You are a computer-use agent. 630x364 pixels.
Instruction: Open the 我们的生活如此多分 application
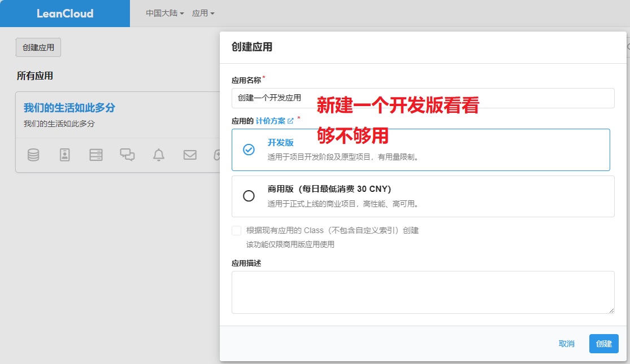[x=69, y=108]
